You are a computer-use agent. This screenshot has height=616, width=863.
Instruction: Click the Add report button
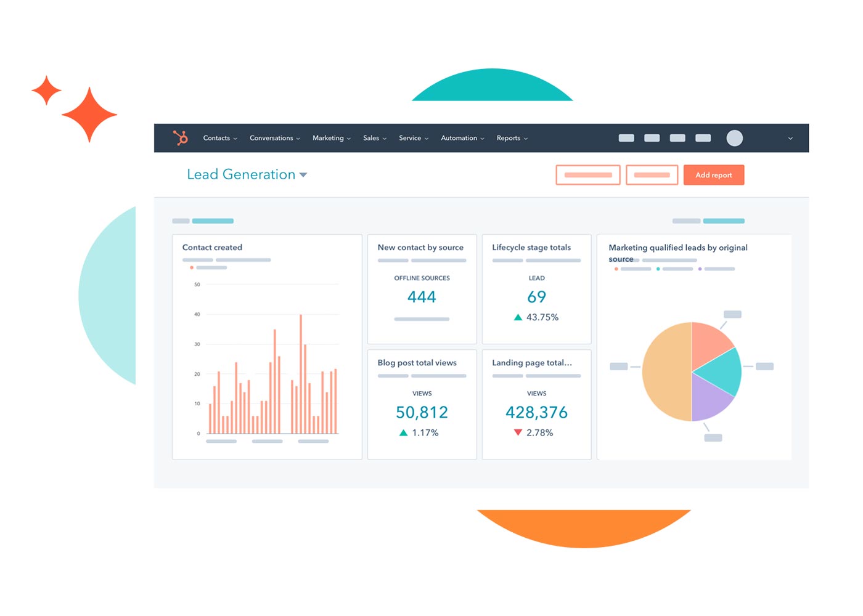point(714,175)
